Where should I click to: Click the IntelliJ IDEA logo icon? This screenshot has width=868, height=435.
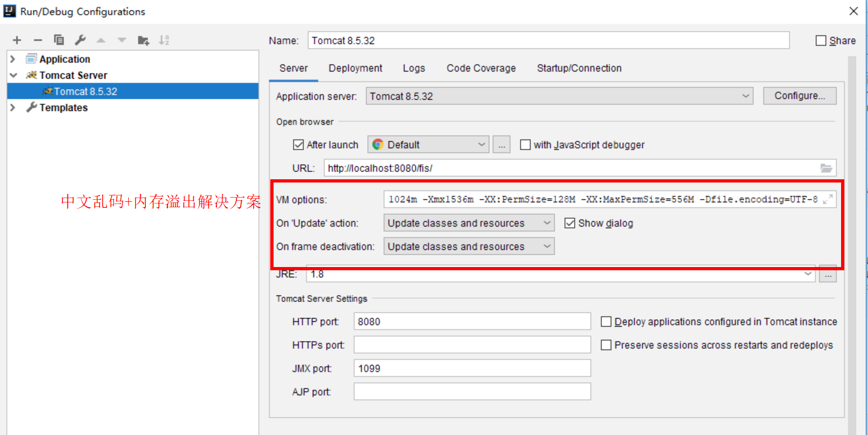[x=10, y=11]
